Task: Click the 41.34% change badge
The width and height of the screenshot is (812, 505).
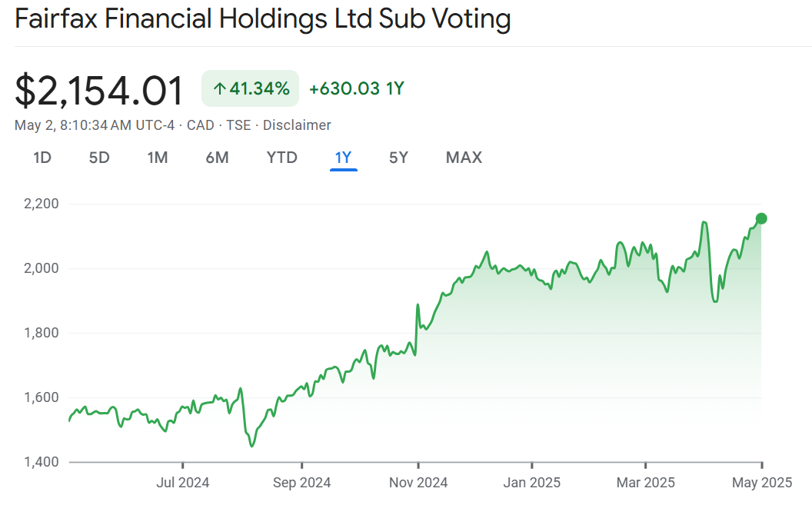Action: (x=251, y=89)
